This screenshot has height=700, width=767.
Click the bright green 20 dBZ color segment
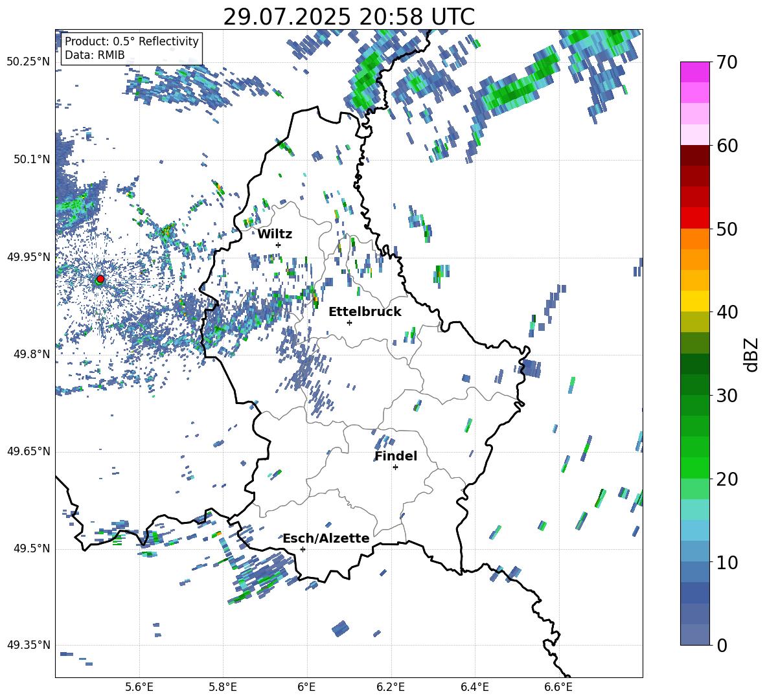coord(695,468)
